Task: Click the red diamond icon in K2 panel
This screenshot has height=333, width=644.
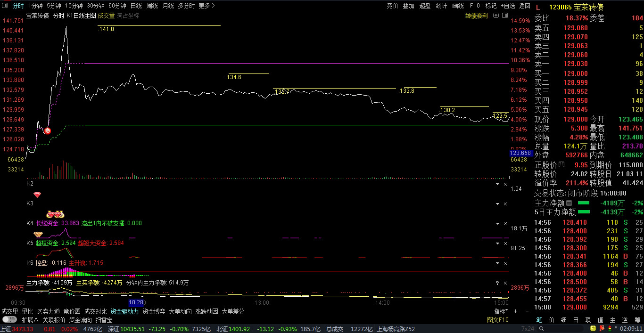Action: [37, 195]
